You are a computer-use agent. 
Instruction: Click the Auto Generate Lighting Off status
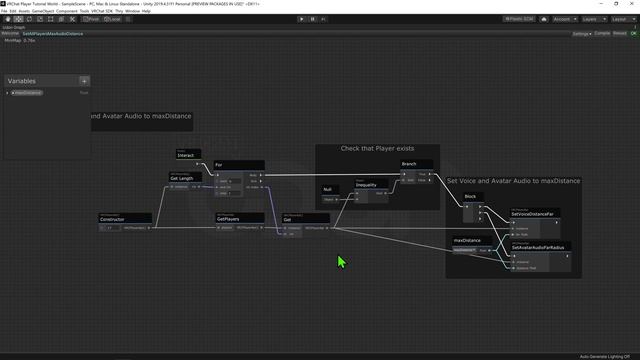click(x=604, y=357)
